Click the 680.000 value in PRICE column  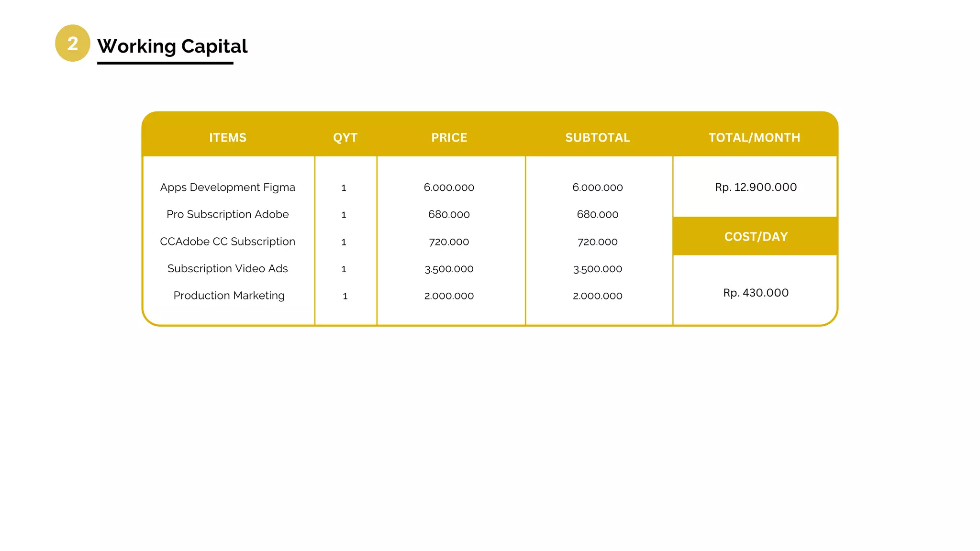pos(449,215)
